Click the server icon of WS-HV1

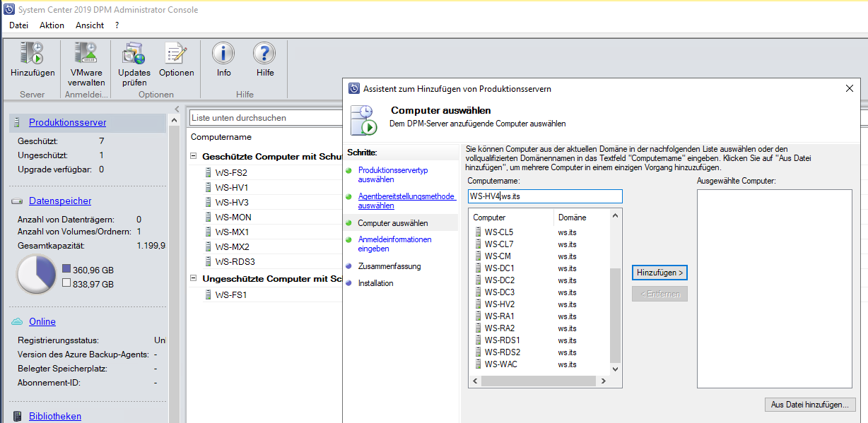point(208,187)
